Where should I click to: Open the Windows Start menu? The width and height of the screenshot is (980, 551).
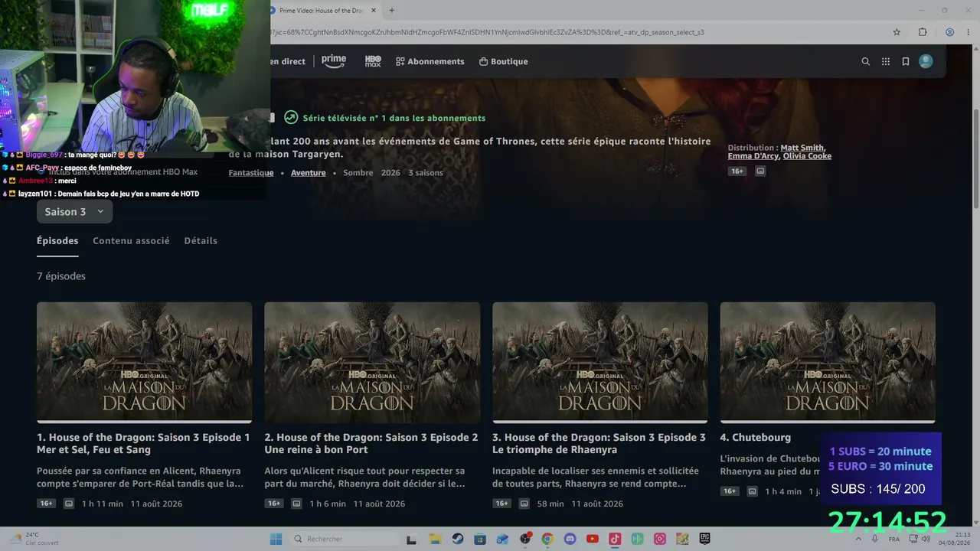276,539
